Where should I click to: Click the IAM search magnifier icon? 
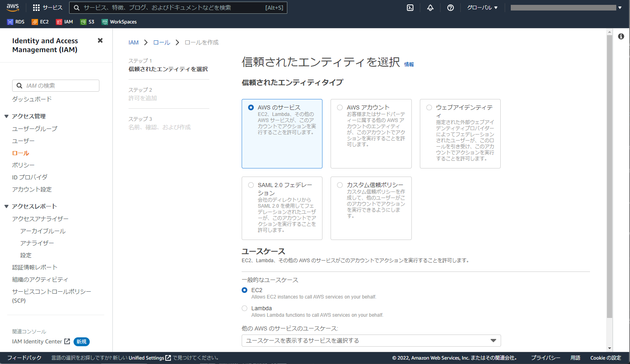pos(19,86)
